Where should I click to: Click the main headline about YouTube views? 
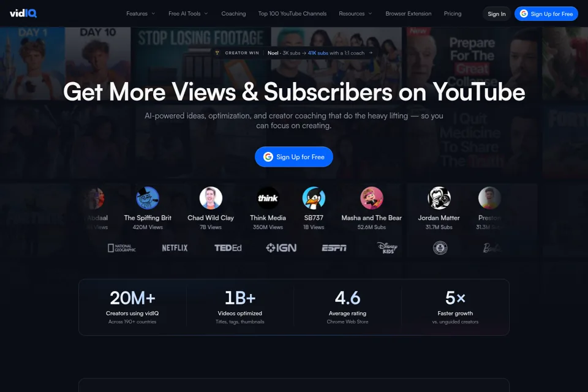point(294,92)
